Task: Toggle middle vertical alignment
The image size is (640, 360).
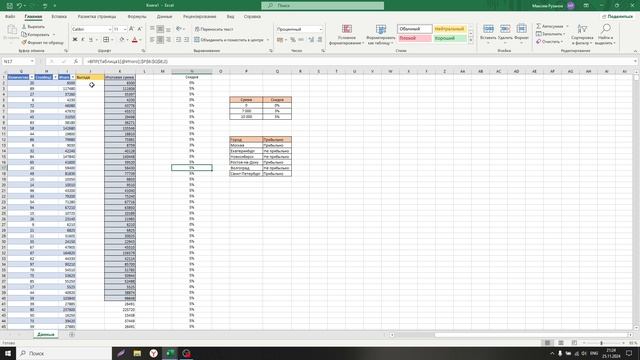Action: point(160,29)
